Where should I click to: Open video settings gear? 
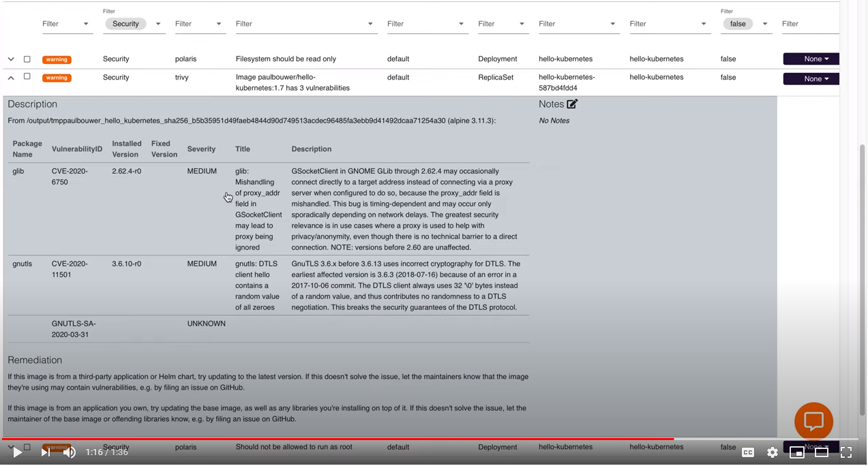pyautogui.click(x=773, y=452)
